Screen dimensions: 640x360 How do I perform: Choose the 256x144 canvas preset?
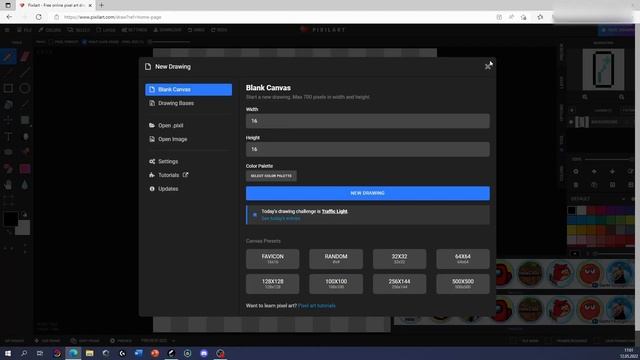click(399, 284)
